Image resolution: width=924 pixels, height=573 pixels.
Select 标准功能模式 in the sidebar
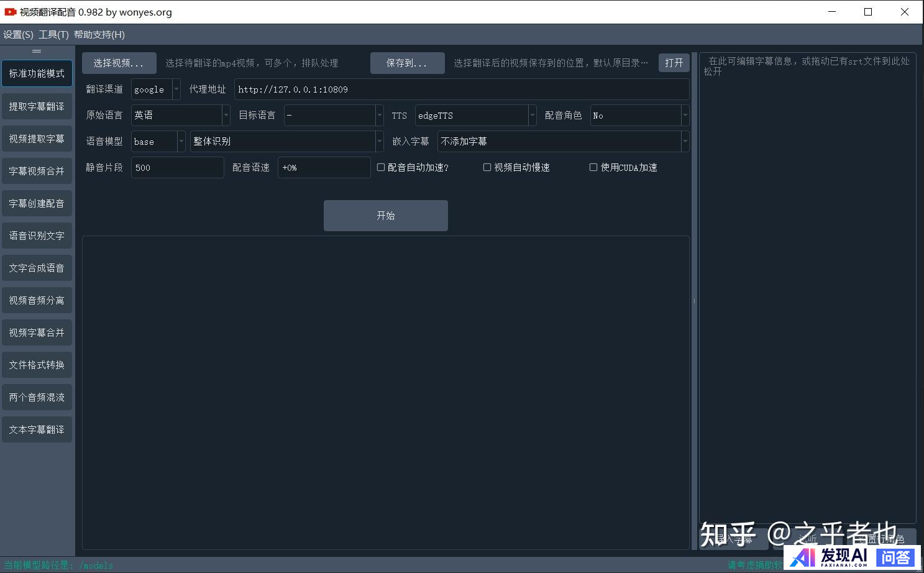click(37, 73)
